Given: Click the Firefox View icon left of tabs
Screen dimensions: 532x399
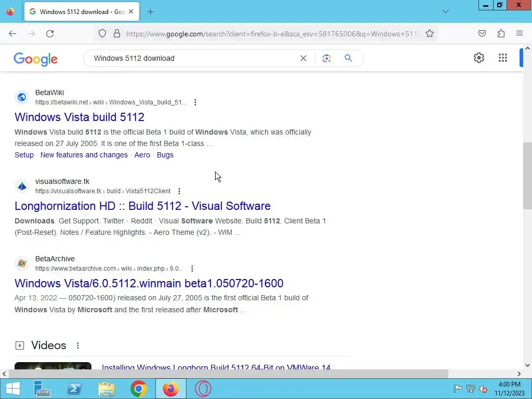Looking at the screenshot, I should pos(10,11).
